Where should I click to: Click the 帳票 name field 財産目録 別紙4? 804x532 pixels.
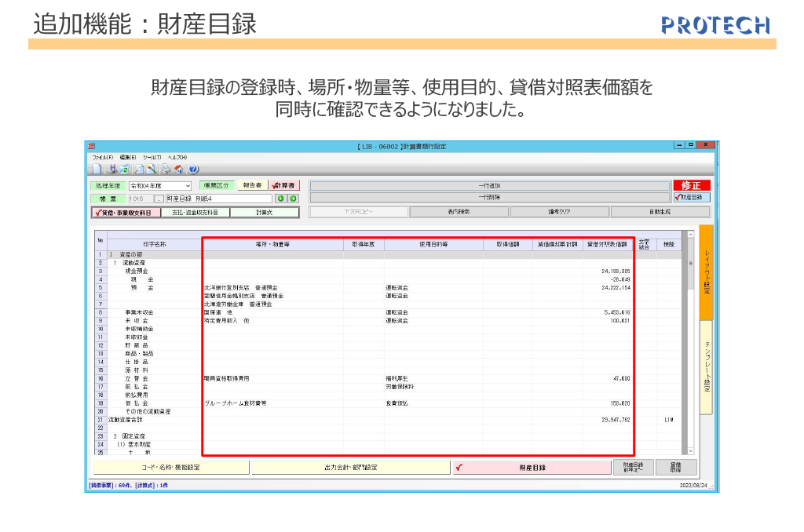coord(217,199)
